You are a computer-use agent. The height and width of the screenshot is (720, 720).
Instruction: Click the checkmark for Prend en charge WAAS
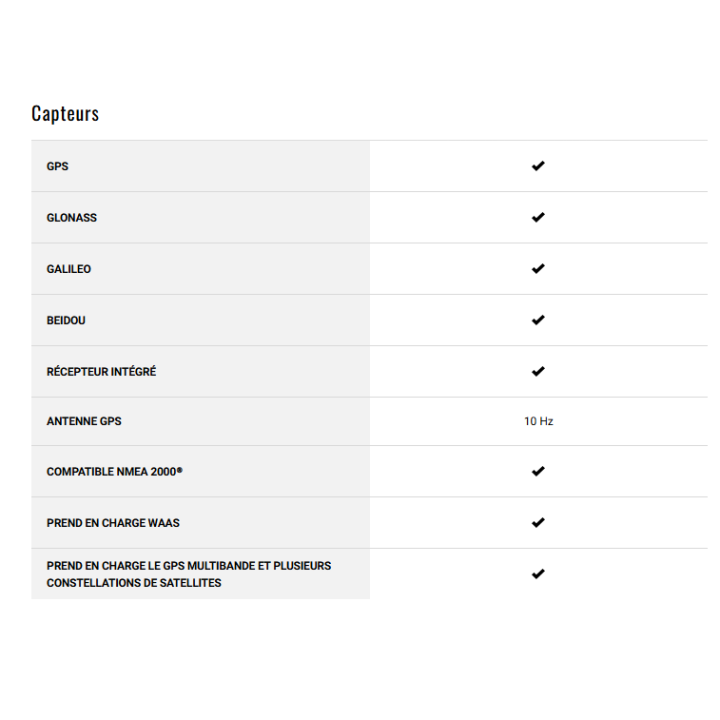(538, 522)
